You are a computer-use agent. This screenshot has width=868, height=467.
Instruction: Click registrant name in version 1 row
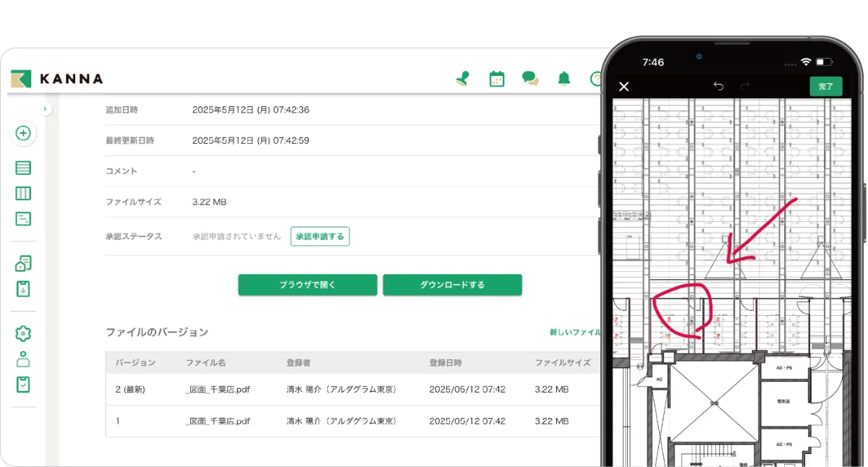342,421
